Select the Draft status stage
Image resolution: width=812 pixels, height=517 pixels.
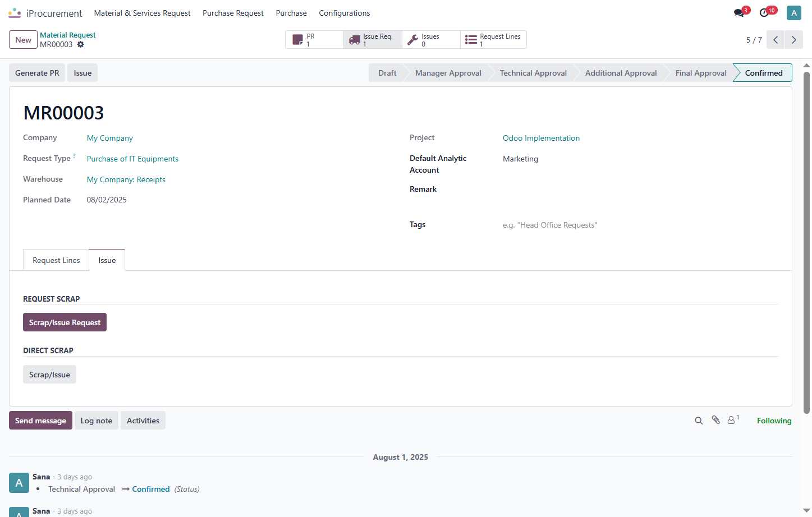pyautogui.click(x=387, y=73)
